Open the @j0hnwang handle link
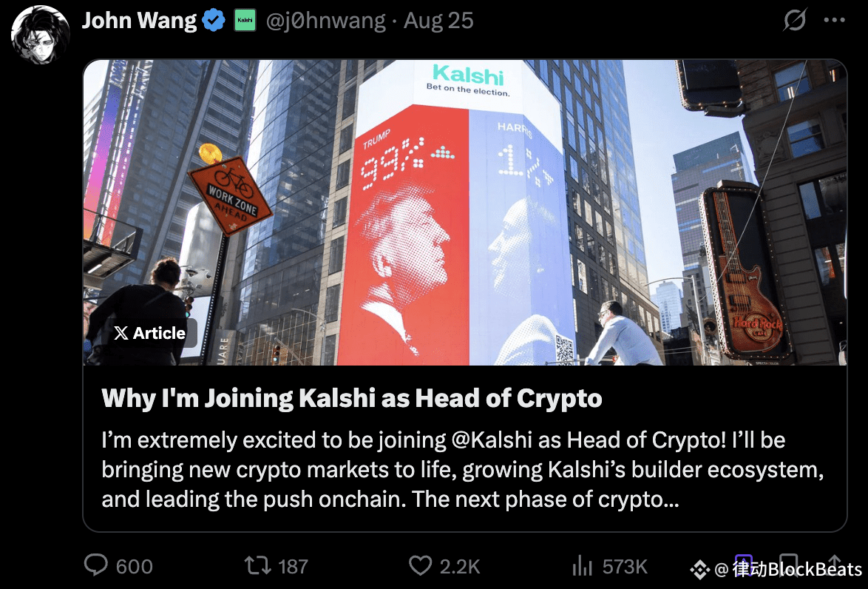868x589 pixels. pyautogui.click(x=325, y=21)
